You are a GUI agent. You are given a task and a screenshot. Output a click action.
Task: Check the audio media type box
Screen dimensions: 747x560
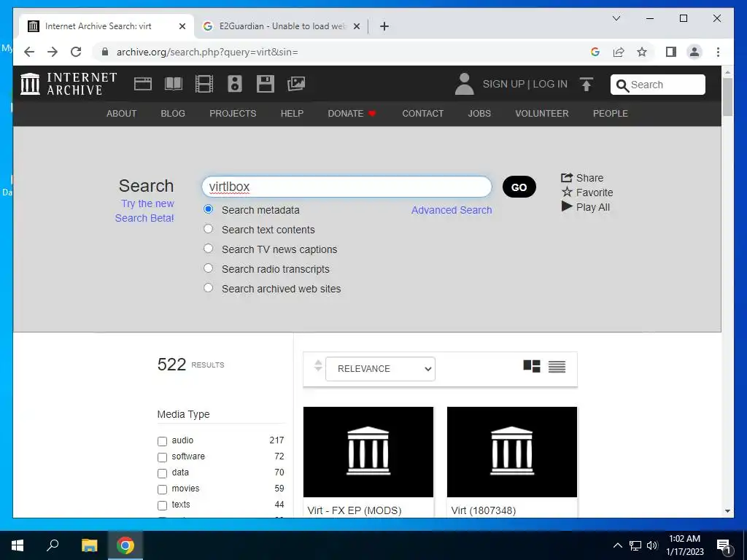pyautogui.click(x=162, y=441)
